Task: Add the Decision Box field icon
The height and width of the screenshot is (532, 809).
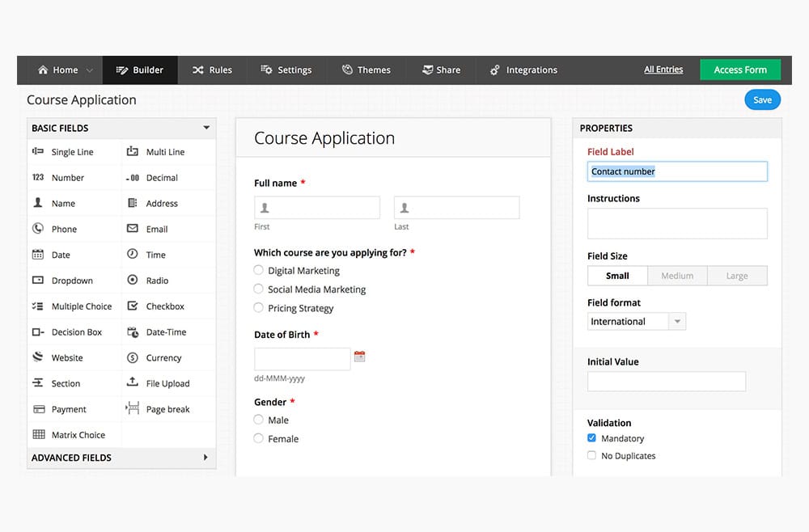Action: coord(38,332)
